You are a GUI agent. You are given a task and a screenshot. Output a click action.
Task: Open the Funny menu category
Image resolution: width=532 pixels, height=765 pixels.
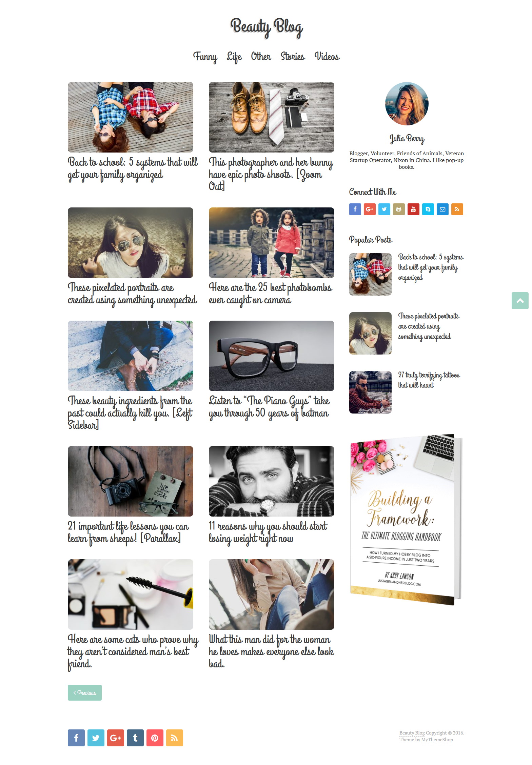205,57
